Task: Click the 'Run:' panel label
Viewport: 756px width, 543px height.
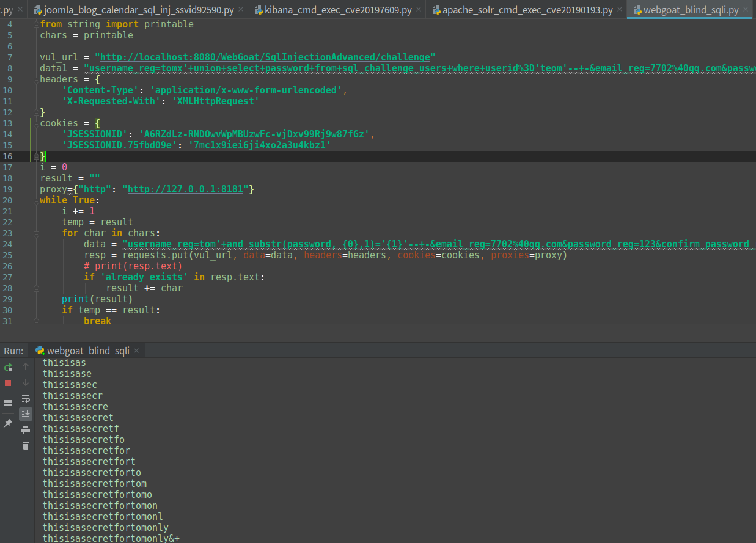Action: [13, 351]
